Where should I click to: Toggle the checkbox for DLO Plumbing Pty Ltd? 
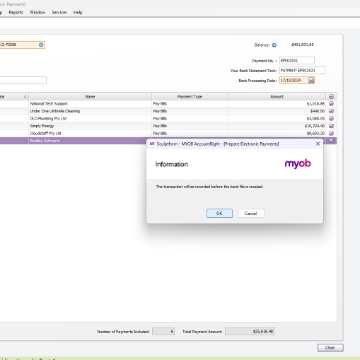(x=331, y=119)
